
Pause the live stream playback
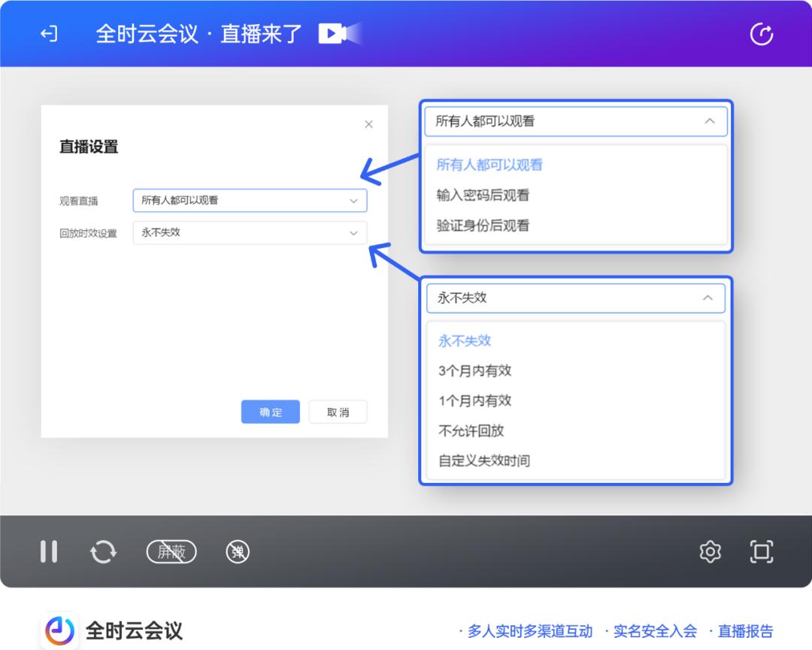click(49, 551)
